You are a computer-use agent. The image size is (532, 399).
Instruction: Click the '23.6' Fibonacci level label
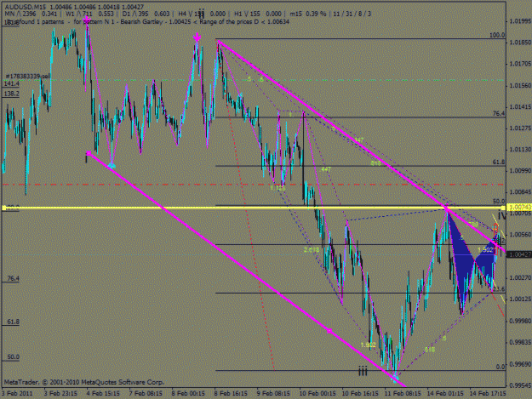click(x=499, y=289)
